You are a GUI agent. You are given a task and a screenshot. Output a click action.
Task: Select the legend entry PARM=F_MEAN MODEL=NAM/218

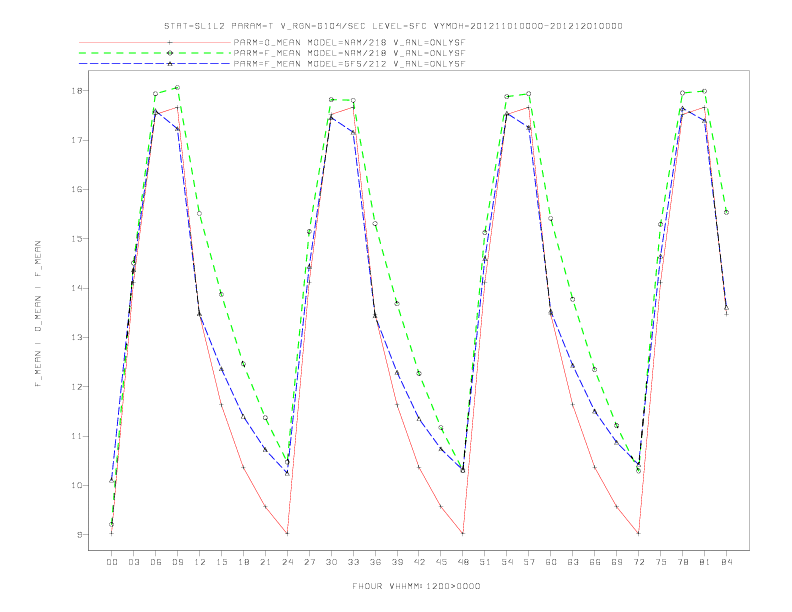[349, 53]
